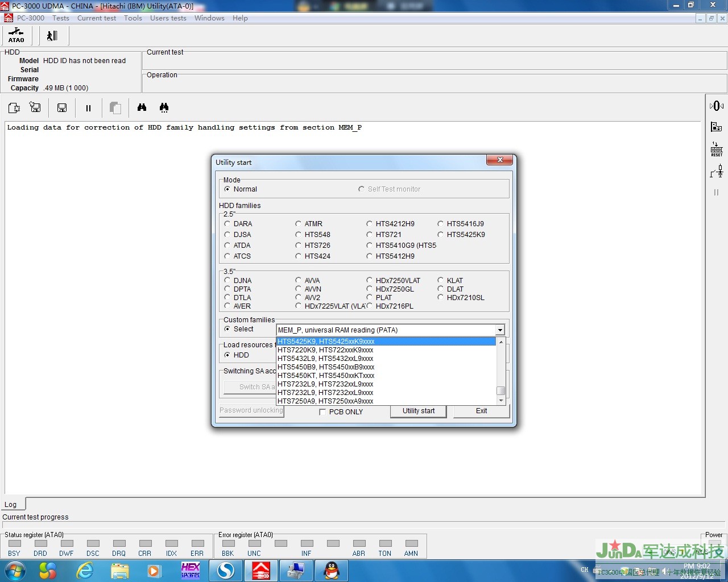The image size is (728, 582).
Task: Open the media player taskbar icon
Action: (154, 571)
